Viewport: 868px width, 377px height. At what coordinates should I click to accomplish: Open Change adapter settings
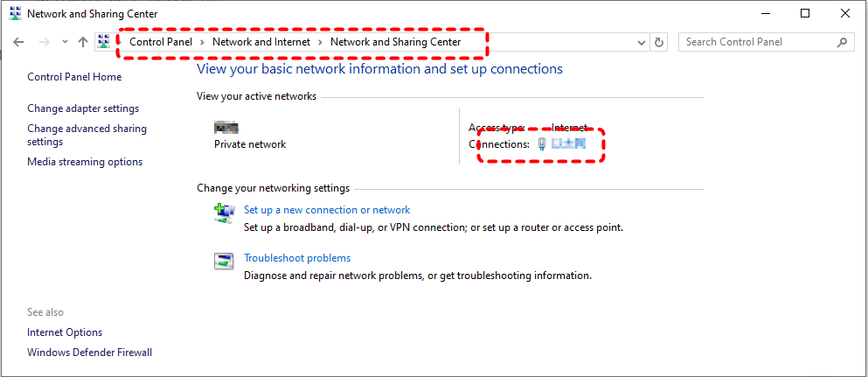83,108
